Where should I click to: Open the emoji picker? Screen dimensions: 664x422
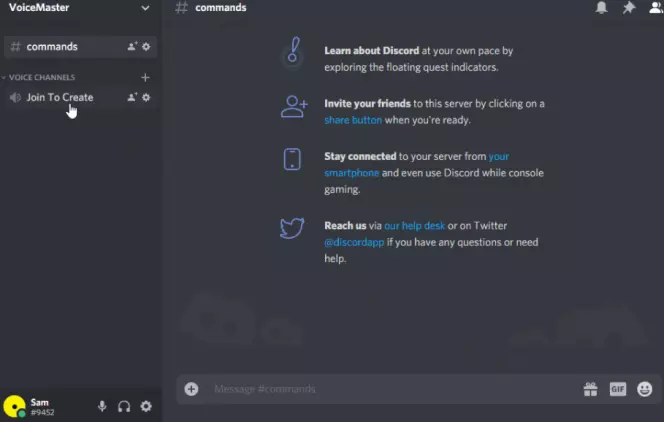click(x=645, y=389)
